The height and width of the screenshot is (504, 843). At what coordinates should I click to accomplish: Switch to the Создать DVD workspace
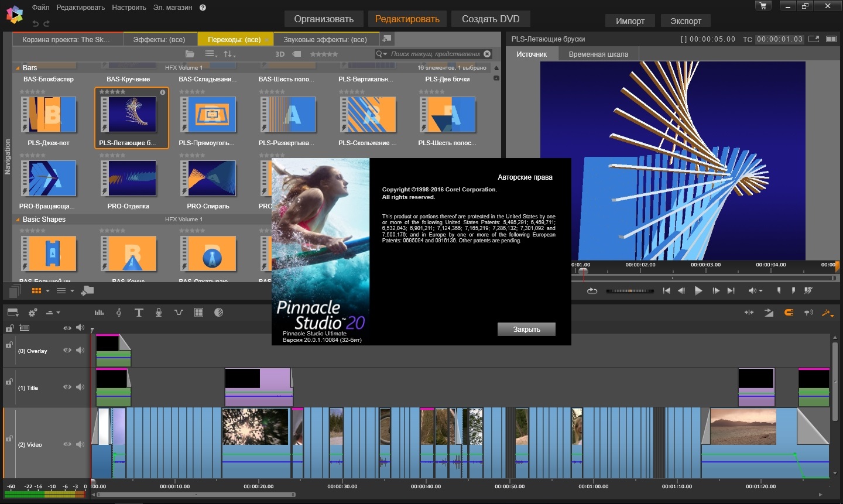pyautogui.click(x=491, y=19)
